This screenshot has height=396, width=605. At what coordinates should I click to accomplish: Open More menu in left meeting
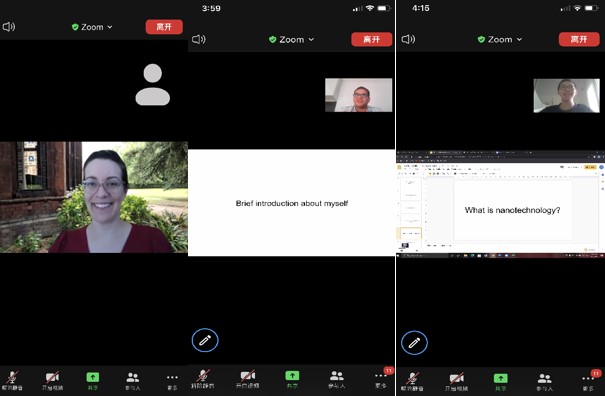pyautogui.click(x=172, y=381)
